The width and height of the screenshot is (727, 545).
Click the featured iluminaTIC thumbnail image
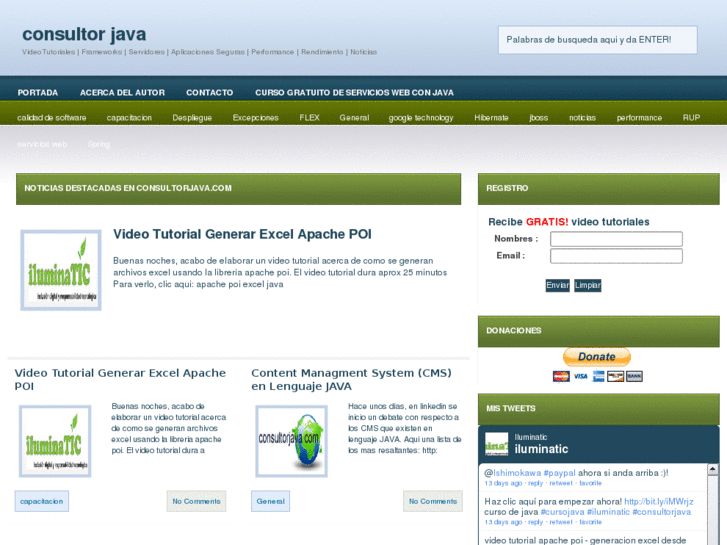click(61, 270)
